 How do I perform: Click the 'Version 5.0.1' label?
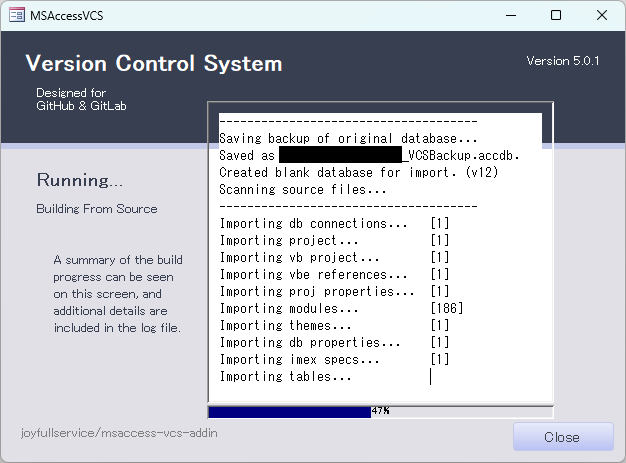click(x=563, y=61)
